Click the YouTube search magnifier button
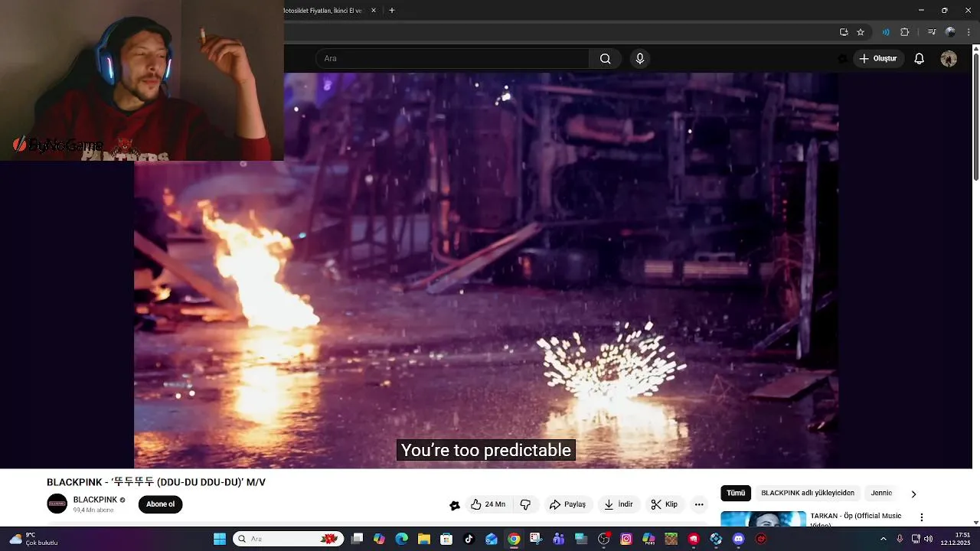980x551 pixels. coord(605,58)
